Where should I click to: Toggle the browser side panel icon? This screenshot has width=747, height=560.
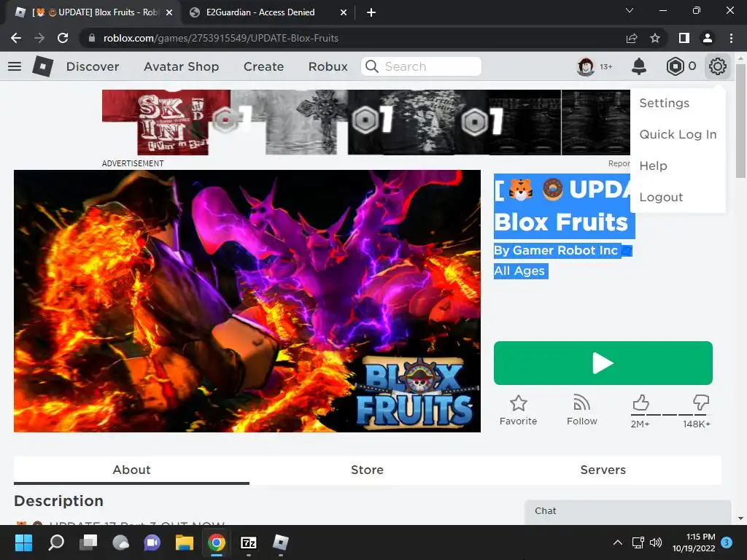point(684,38)
